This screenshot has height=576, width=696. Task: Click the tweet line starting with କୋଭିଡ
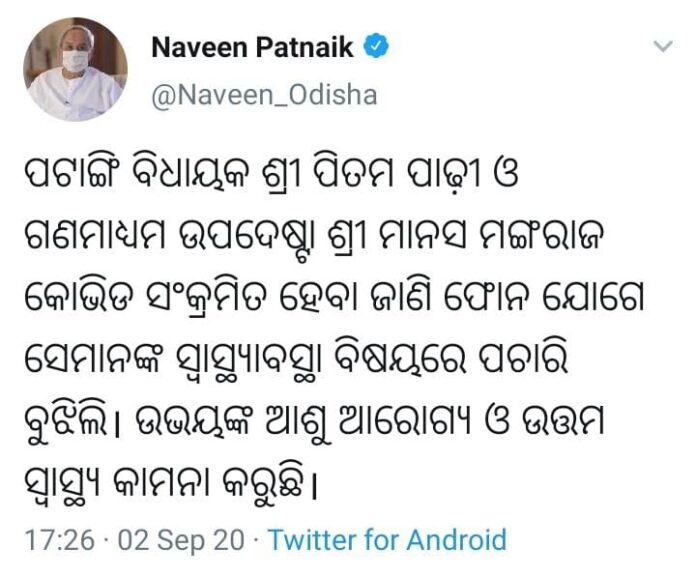pos(334,299)
